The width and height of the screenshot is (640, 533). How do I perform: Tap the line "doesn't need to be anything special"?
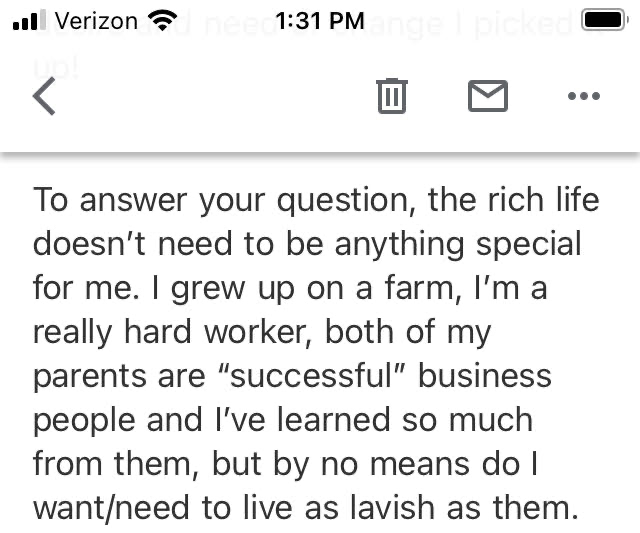coord(307,244)
